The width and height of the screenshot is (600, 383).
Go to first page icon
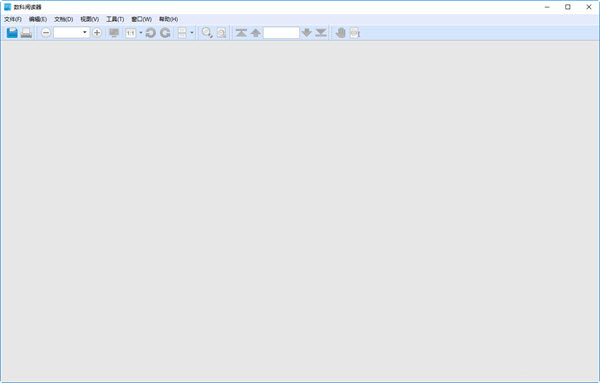tap(241, 33)
